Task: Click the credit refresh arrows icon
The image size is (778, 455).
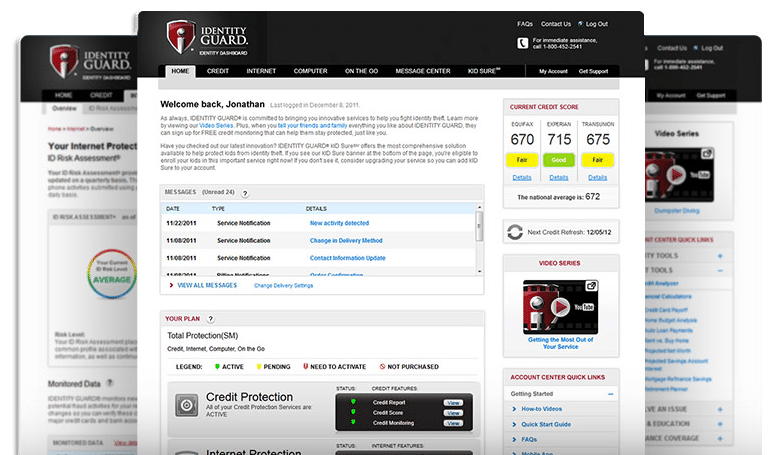Action: [515, 232]
